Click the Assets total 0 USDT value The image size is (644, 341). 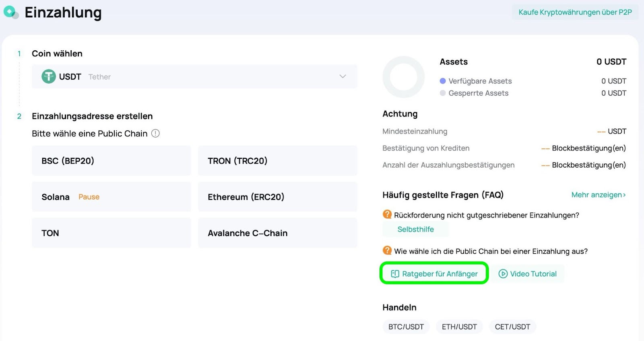[611, 62]
